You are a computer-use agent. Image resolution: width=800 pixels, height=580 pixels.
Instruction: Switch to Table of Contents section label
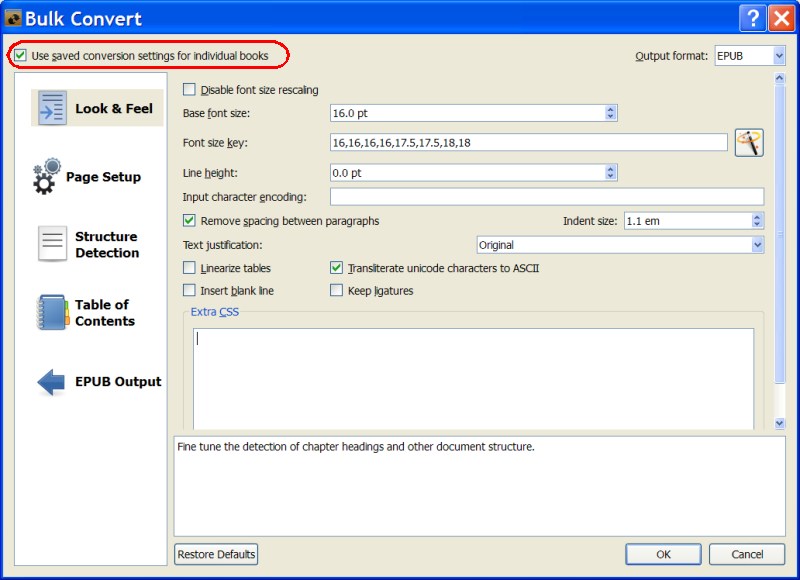pyautogui.click(x=105, y=312)
